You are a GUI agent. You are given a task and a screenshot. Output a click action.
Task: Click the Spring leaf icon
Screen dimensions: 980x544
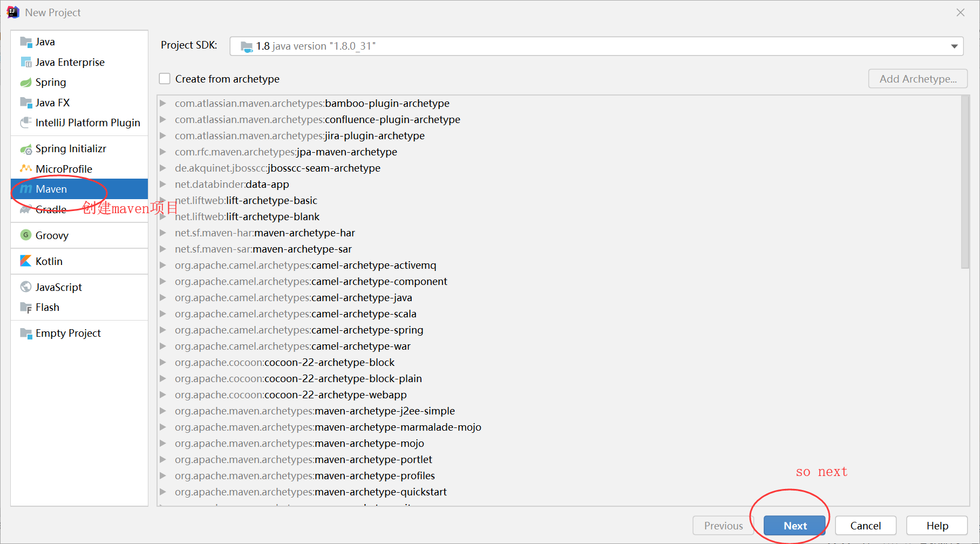(26, 83)
